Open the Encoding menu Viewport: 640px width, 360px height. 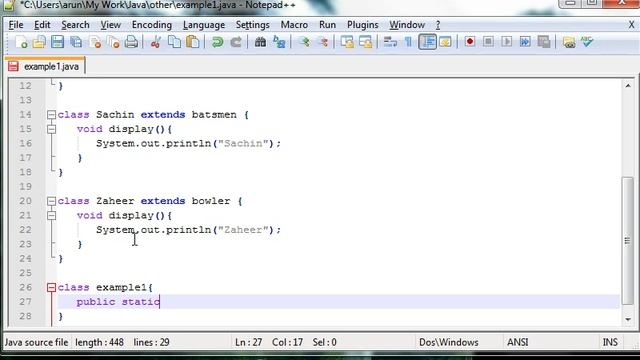[x=152, y=25]
